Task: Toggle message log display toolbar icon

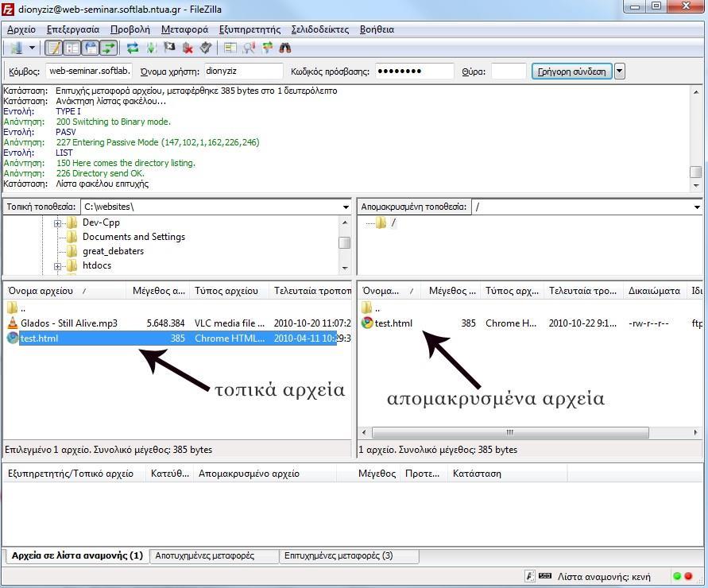Action: point(54,48)
